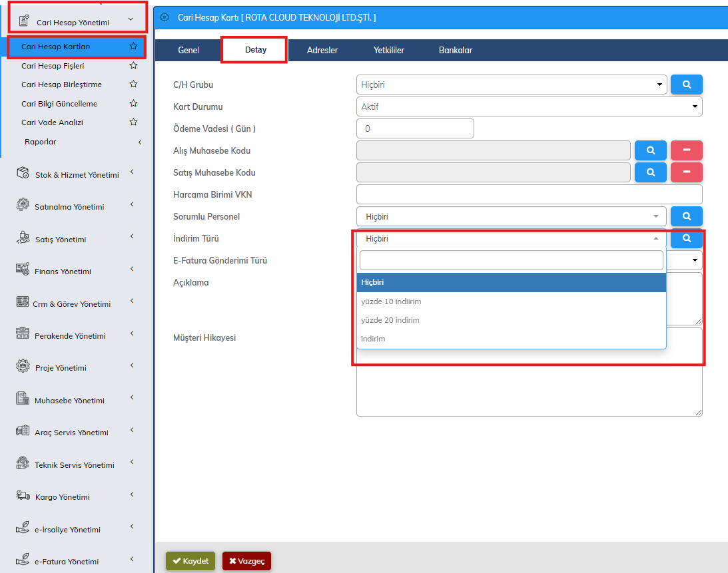
Task: Open Stok & Hizmet Yönetimi module icon
Action: coord(23,174)
